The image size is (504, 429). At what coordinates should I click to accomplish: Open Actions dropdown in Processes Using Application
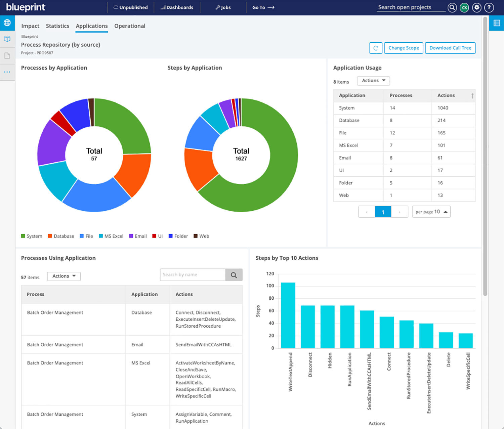[64, 276]
